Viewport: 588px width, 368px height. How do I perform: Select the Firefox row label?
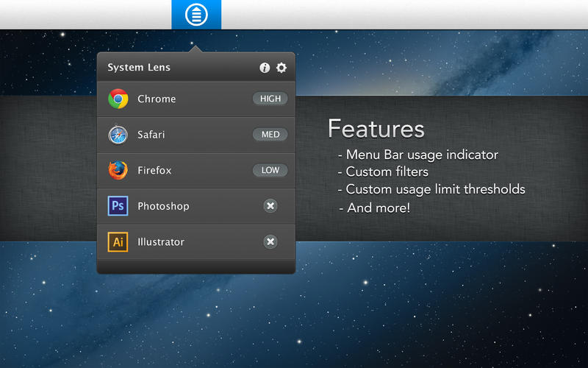click(154, 170)
